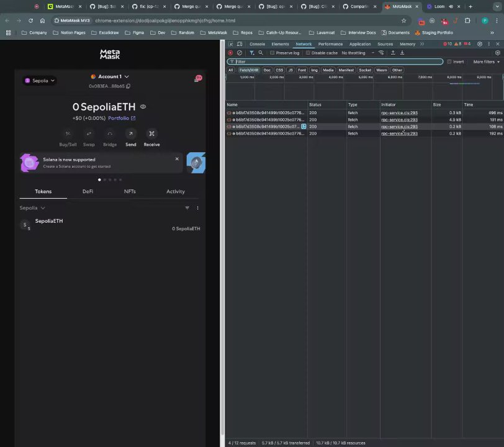504x447 pixels.
Task: Switch to the Application tab
Action: pyautogui.click(x=360, y=44)
